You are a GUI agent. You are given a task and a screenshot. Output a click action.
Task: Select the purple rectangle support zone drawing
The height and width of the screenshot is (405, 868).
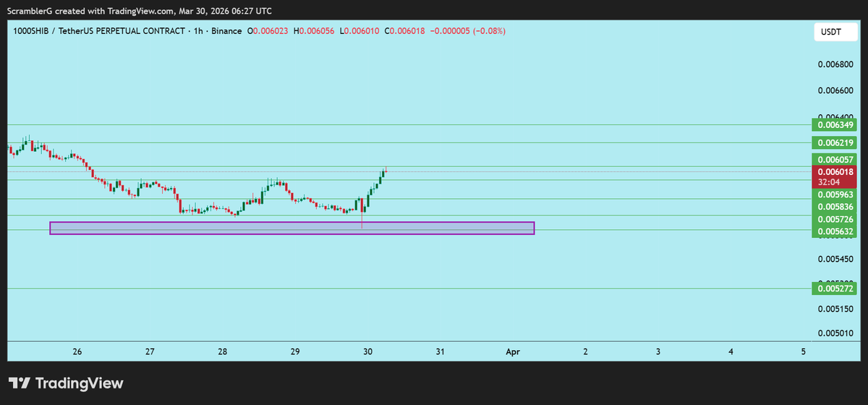click(x=292, y=228)
